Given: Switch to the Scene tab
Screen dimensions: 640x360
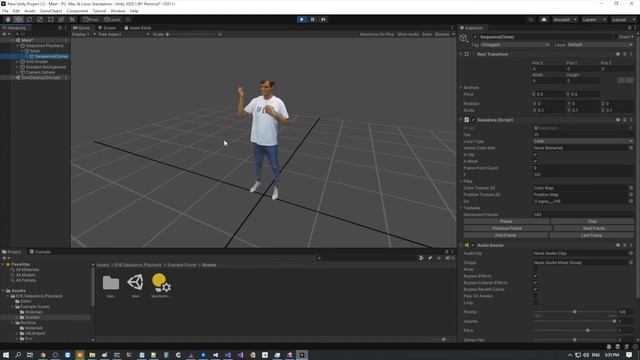Looking at the screenshot, I should [x=107, y=28].
